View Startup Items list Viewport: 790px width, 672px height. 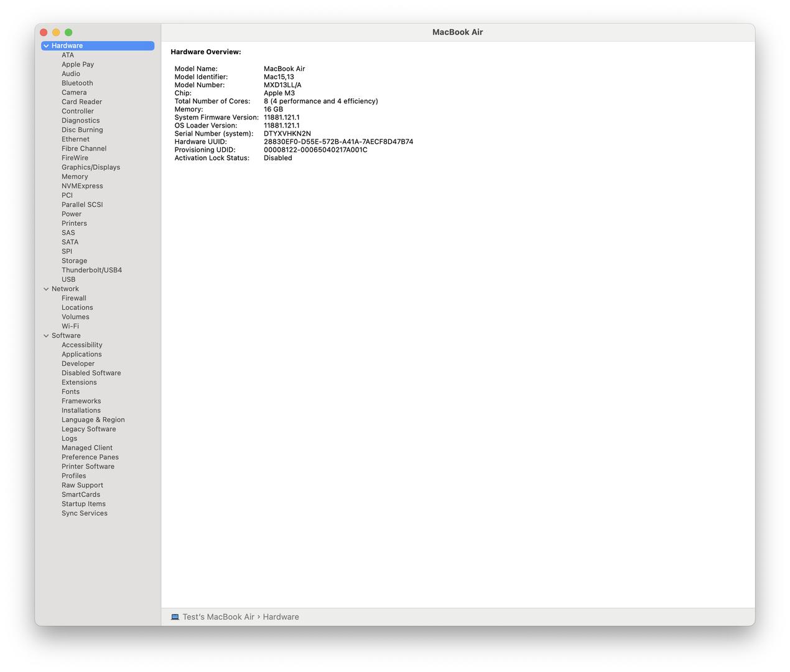click(83, 504)
